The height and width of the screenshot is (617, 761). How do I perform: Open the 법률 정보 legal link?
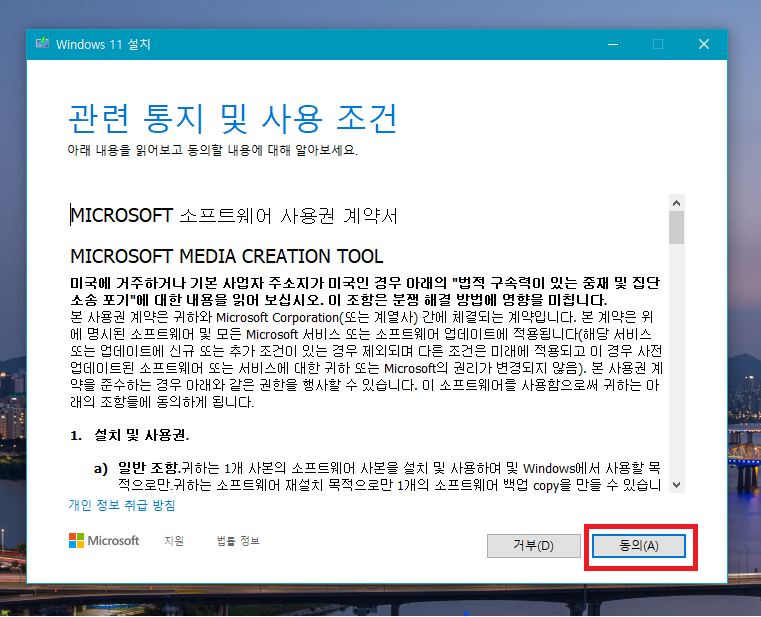[x=238, y=541]
